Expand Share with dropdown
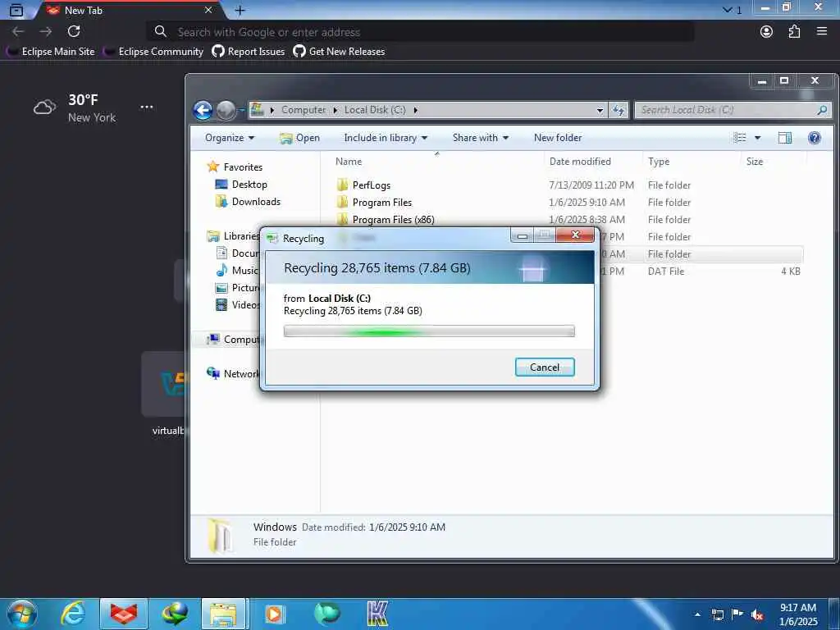 481,138
